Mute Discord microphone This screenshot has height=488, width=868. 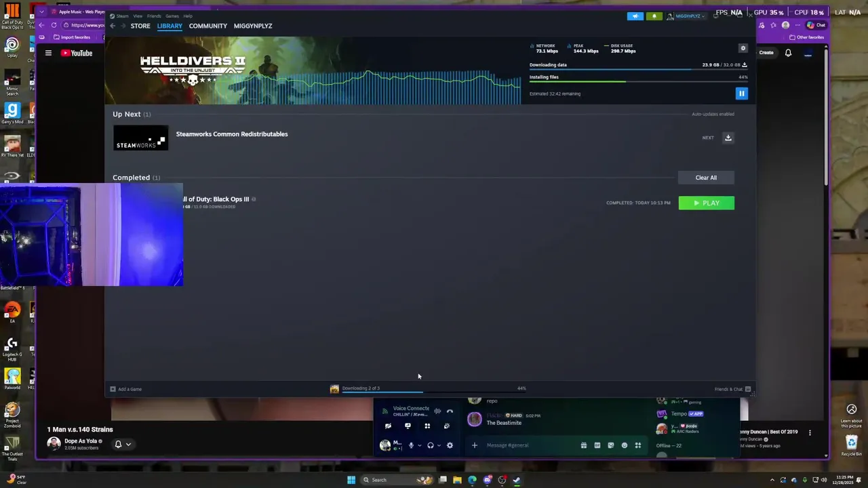410,445
